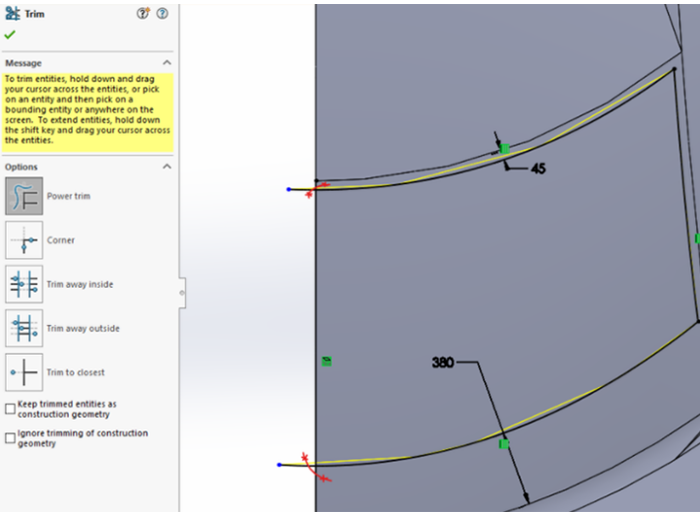Click the Trim away outside label
The image size is (700, 514).
[83, 328]
